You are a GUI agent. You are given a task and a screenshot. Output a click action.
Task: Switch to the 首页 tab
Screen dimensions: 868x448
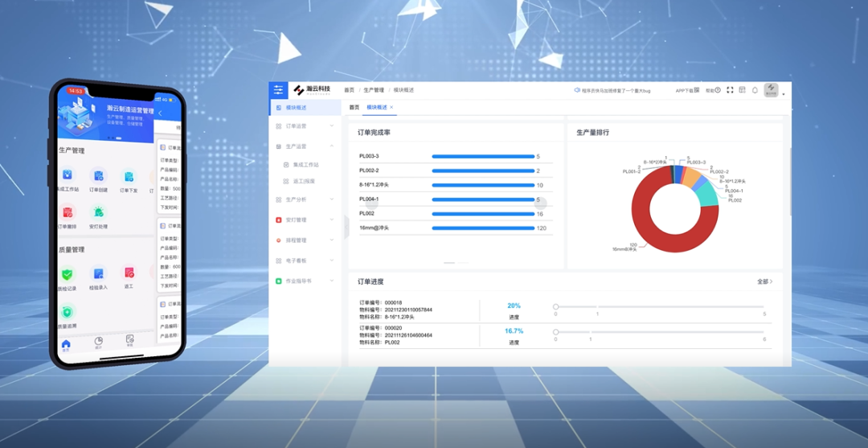click(354, 107)
